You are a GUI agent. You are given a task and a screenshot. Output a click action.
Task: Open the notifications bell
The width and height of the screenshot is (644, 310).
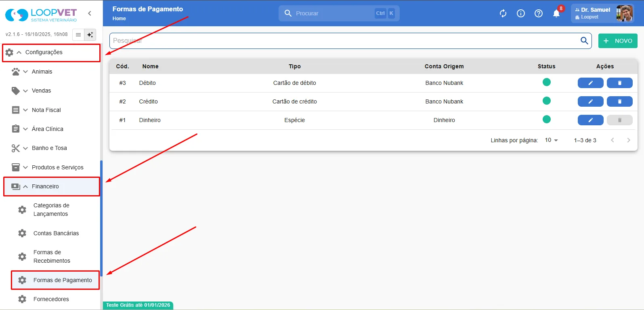point(556,13)
